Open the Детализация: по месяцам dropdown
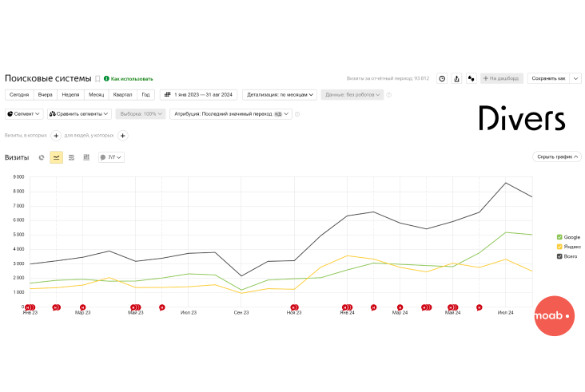 (x=280, y=95)
